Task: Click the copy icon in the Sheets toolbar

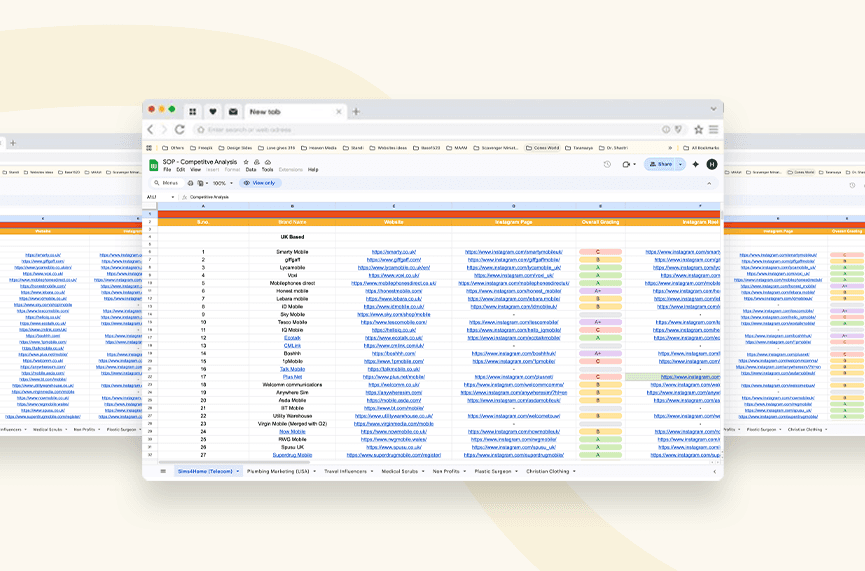Action: point(200,183)
